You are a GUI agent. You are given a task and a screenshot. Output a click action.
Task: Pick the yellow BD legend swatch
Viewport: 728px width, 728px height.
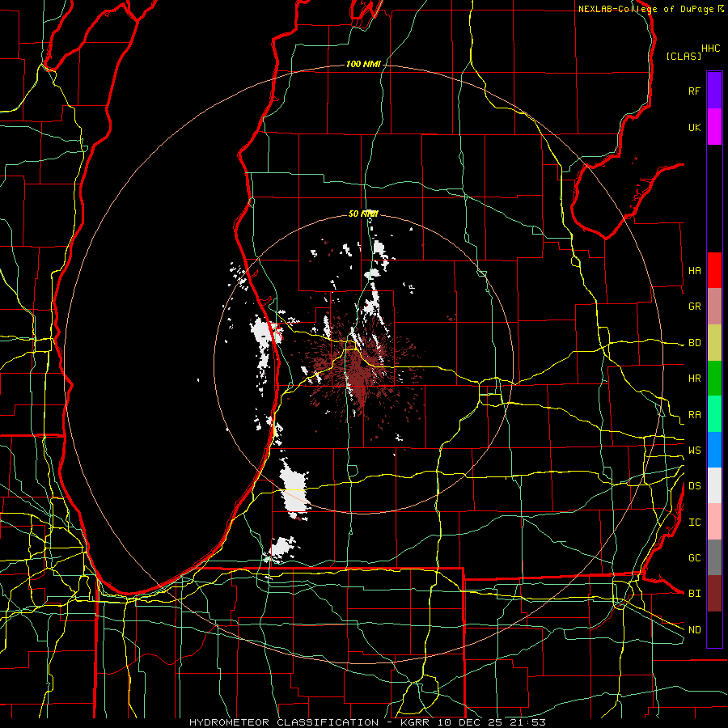click(714, 342)
